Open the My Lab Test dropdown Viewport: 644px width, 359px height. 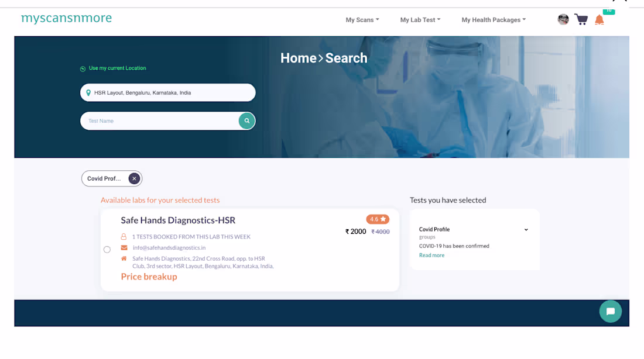click(x=420, y=19)
